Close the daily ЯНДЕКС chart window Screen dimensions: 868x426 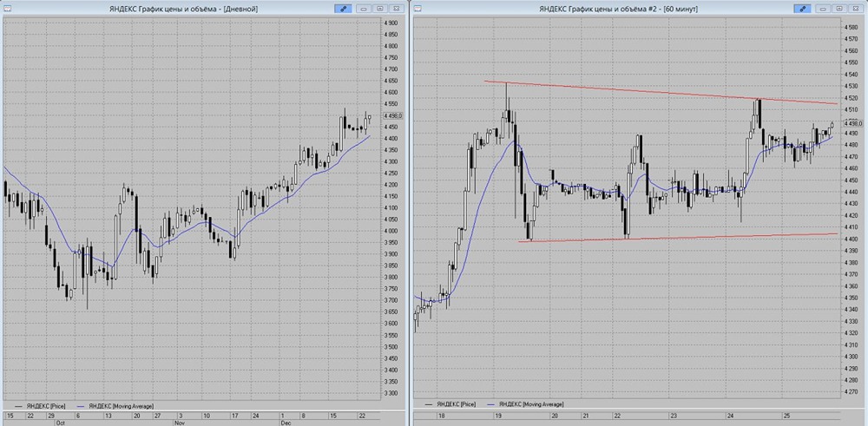tap(396, 9)
